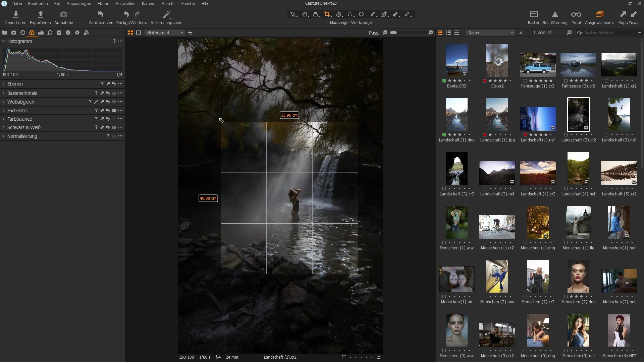
Task: Toggle color tag checkbox under Landschaft (3).cr2
Action: (x=444, y=189)
